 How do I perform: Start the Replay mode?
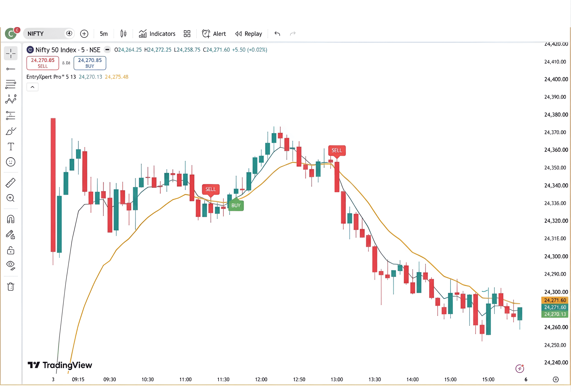tap(249, 34)
